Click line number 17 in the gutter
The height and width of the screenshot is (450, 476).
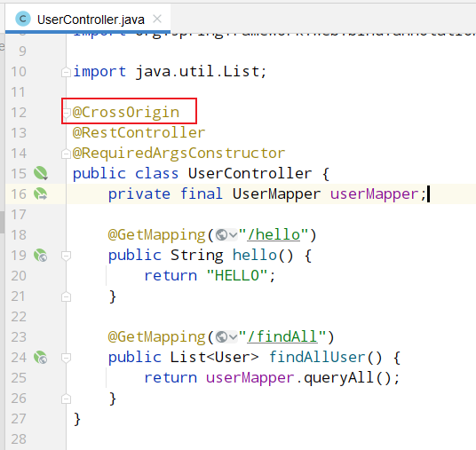click(19, 215)
